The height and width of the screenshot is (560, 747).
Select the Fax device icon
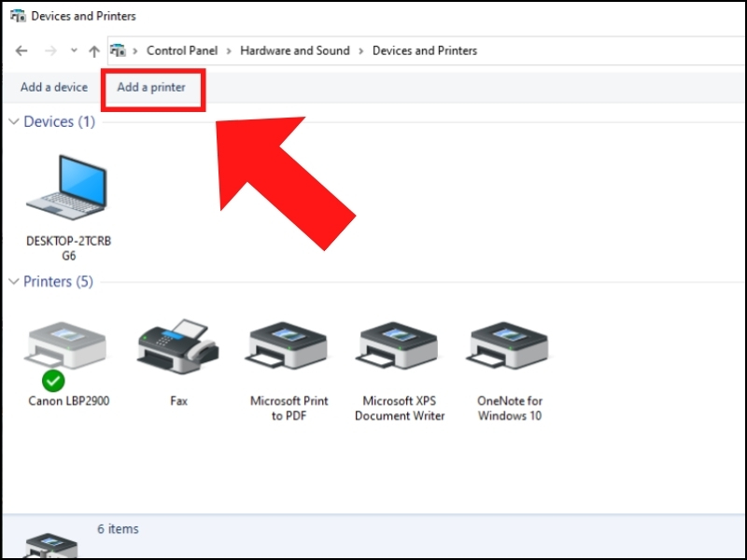click(178, 346)
